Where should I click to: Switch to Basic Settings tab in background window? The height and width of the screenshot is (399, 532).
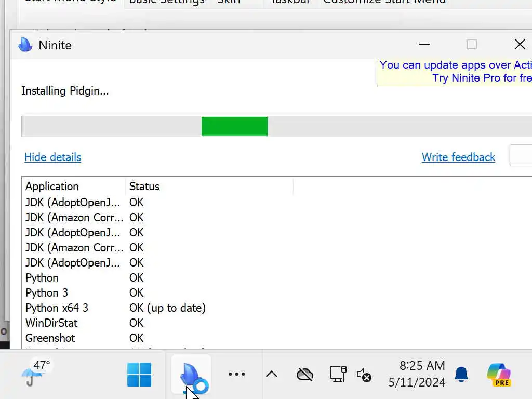167,2
